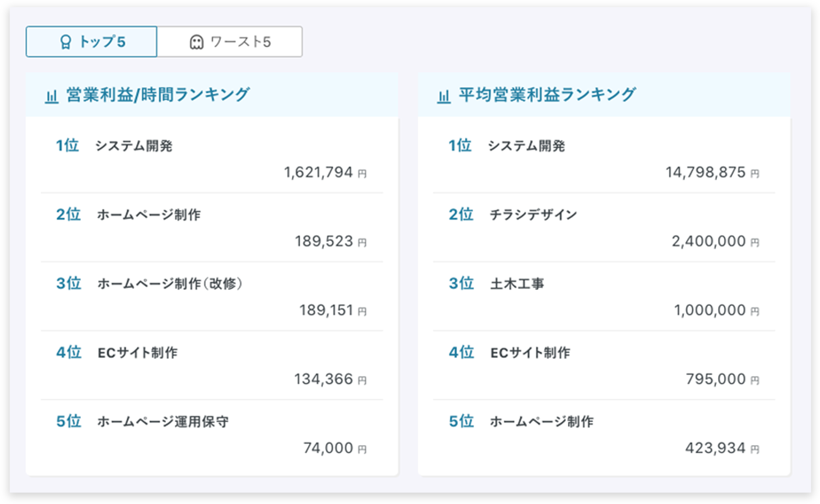This screenshot has width=820, height=504.
Task: Click the medal icon in トップ5 tab
Action: (65, 42)
